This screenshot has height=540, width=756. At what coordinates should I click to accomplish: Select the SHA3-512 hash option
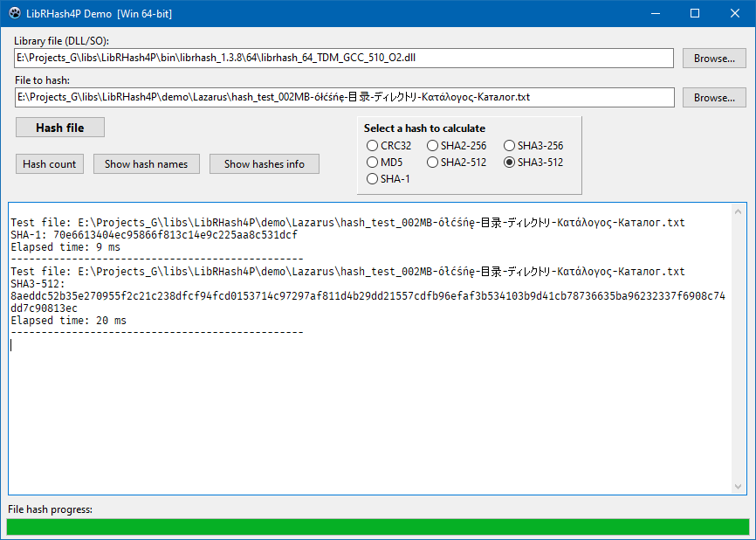509,162
